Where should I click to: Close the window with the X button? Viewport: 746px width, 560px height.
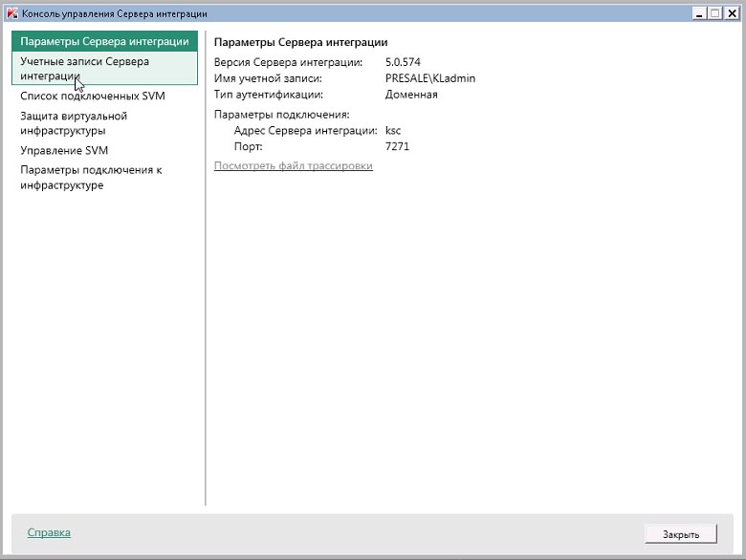732,13
